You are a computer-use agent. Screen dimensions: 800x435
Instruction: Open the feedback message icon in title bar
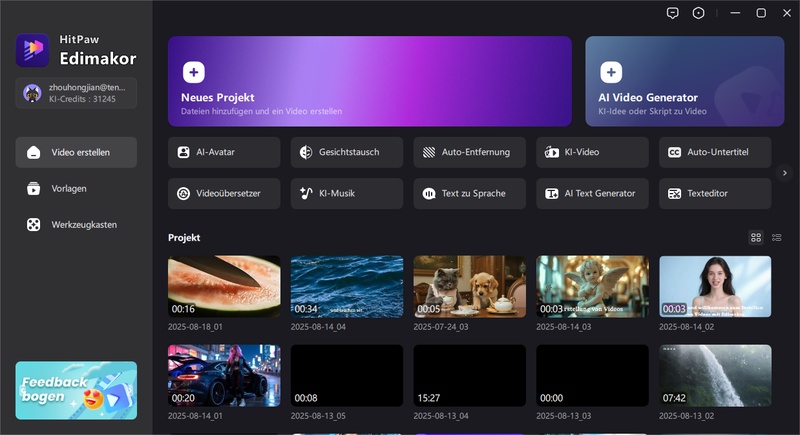[x=673, y=13]
